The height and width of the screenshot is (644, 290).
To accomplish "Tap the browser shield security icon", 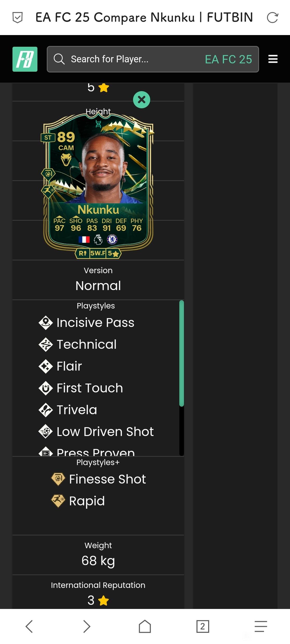I will tap(17, 18).
